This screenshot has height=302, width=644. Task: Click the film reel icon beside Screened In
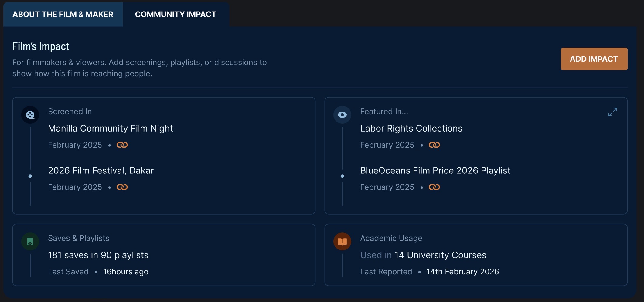pos(30,115)
